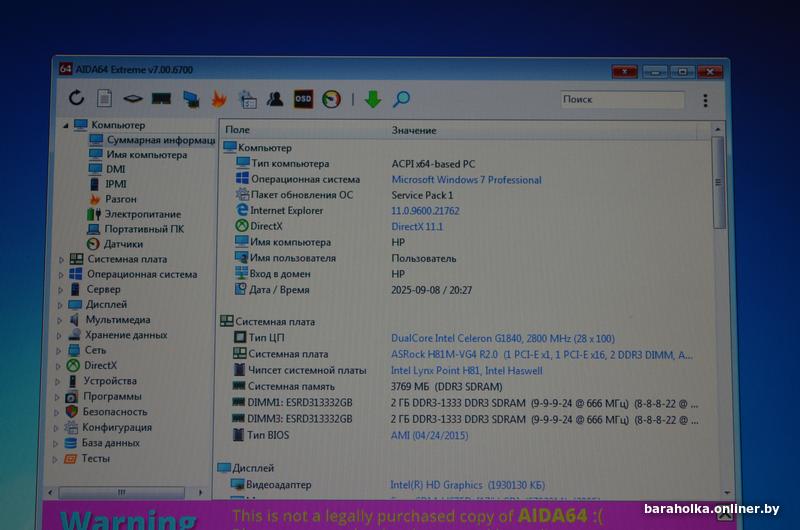The width and height of the screenshot is (800, 530).
Task: Click the Refresh toolbar icon
Action: [77, 98]
